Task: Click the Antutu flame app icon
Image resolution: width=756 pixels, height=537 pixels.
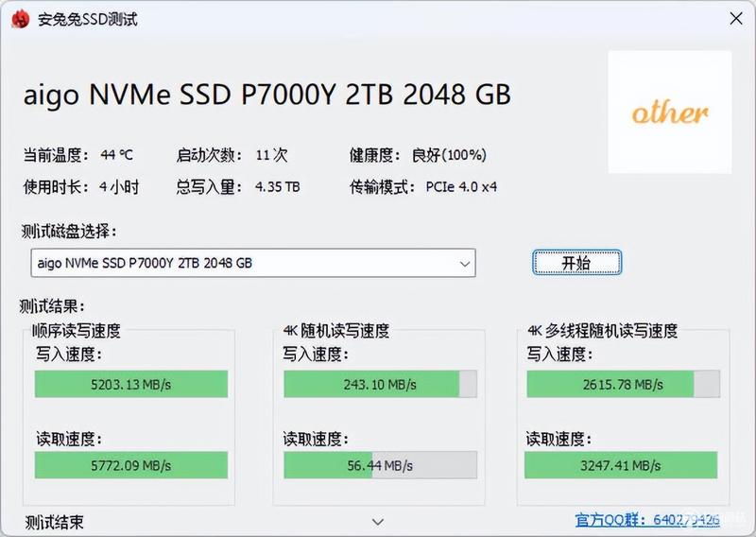Action: click(21, 19)
